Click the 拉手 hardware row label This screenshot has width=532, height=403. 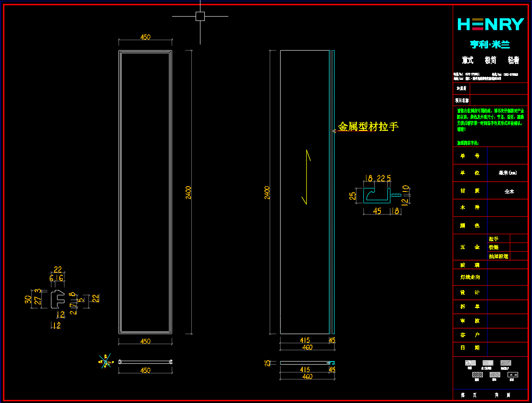pos(494,239)
